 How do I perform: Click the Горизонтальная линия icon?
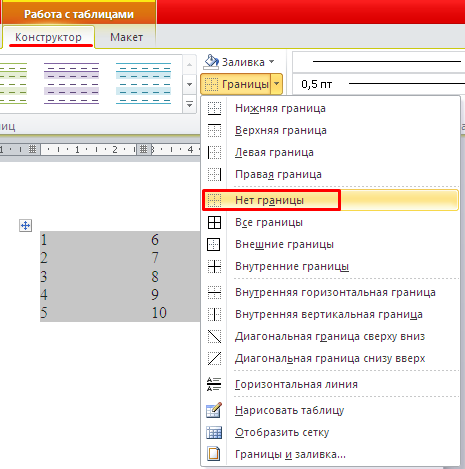pos(214,384)
